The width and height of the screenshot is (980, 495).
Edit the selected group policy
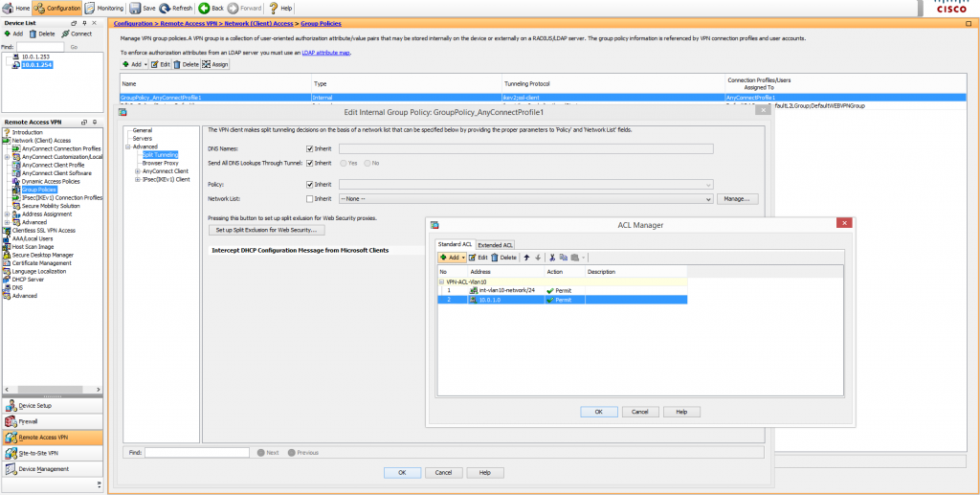[160, 64]
